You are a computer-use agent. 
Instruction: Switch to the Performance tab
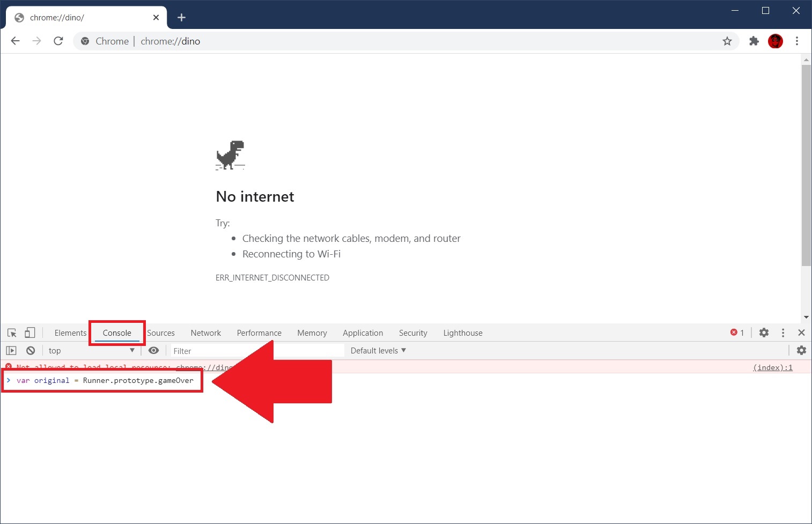[x=259, y=333]
